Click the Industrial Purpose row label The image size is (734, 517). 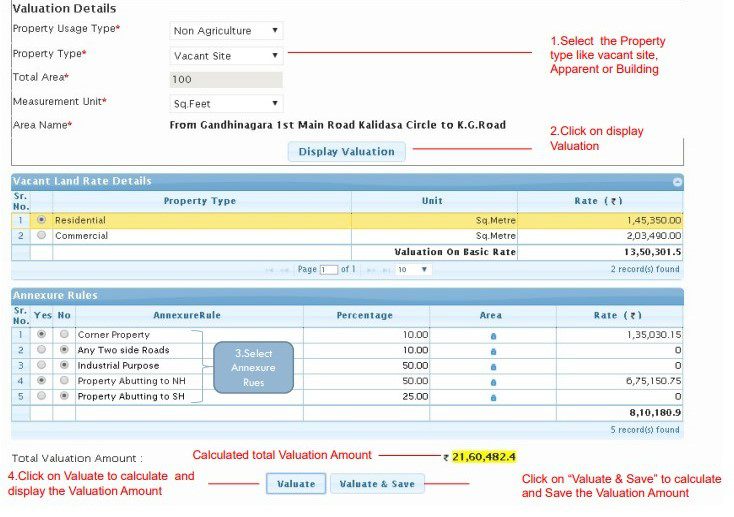point(118,366)
